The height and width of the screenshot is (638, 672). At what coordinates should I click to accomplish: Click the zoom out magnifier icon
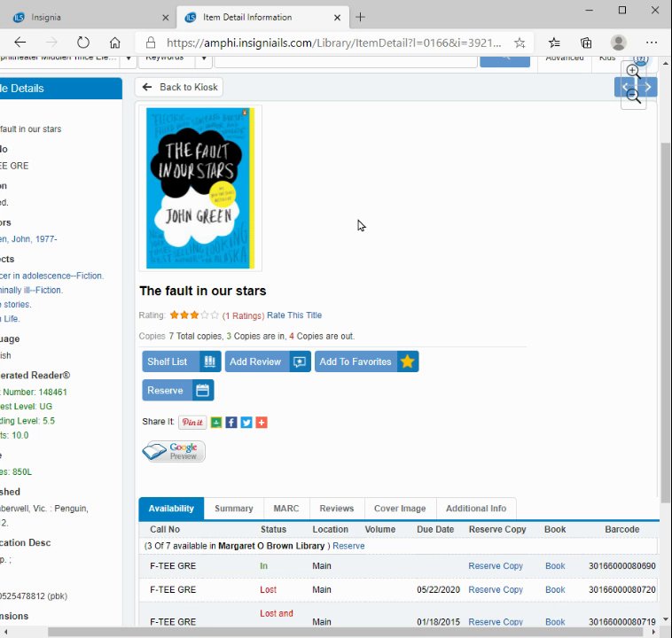tap(633, 96)
